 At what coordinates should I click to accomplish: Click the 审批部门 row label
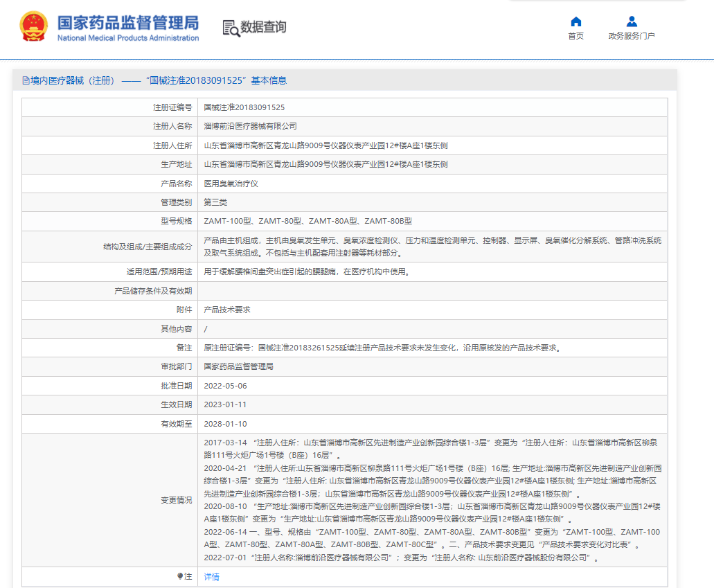[x=176, y=366]
